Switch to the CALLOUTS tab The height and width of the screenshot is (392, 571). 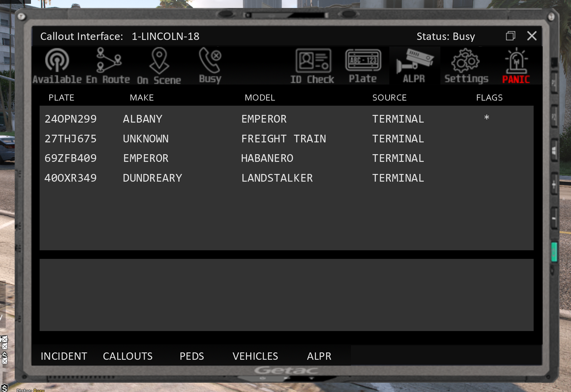point(128,356)
